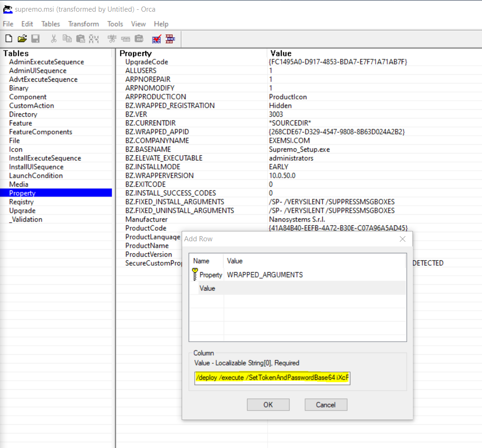Select the CustomAction table
The height and width of the screenshot is (448, 482).
31,105
